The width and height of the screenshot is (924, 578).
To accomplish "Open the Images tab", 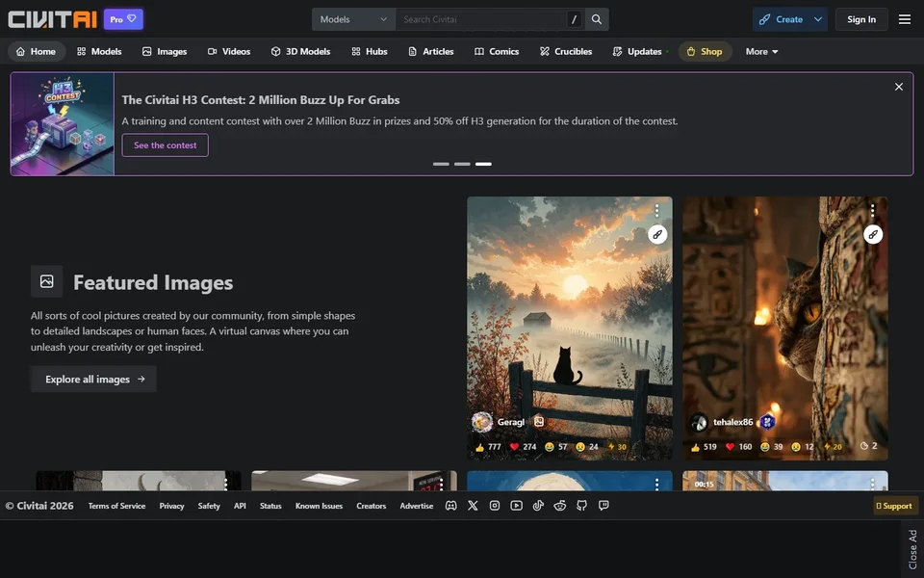I will click(165, 51).
